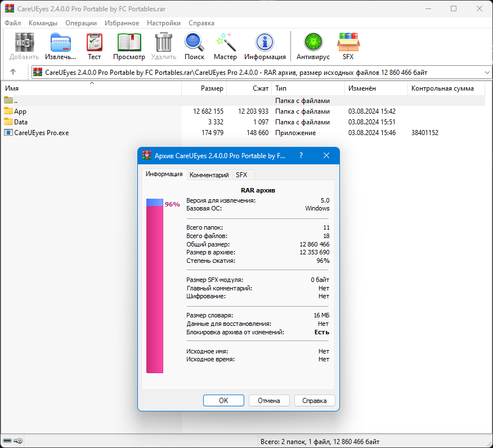
Task: Confirm with the OK button
Action: [223, 401]
